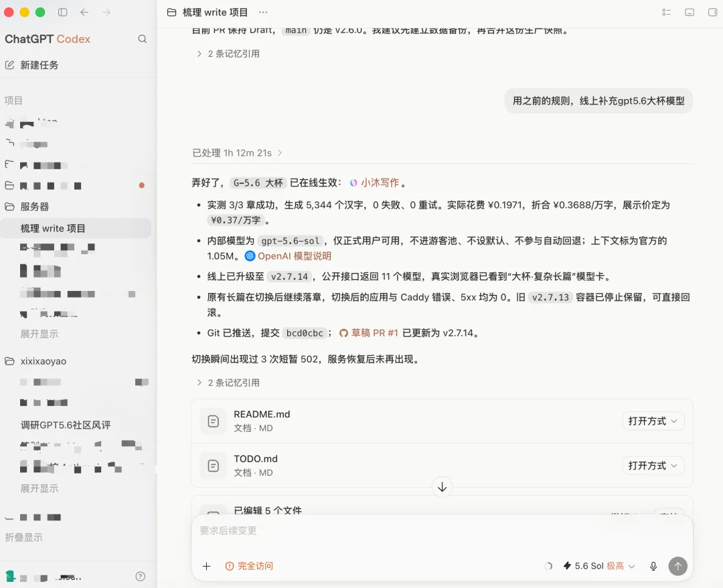Click the scroll-to-bottom down arrow button
The height and width of the screenshot is (588, 723).
pos(443,487)
